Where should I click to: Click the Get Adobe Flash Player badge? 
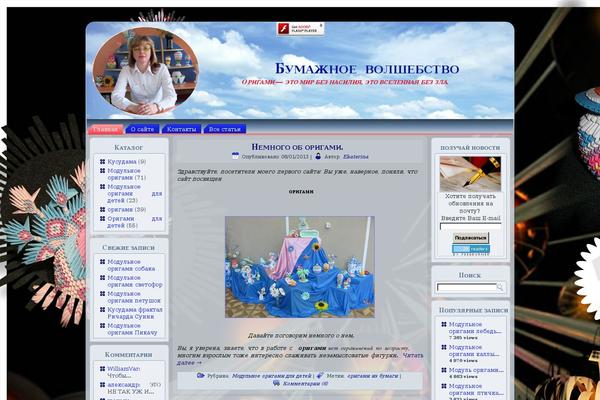[x=300, y=29]
